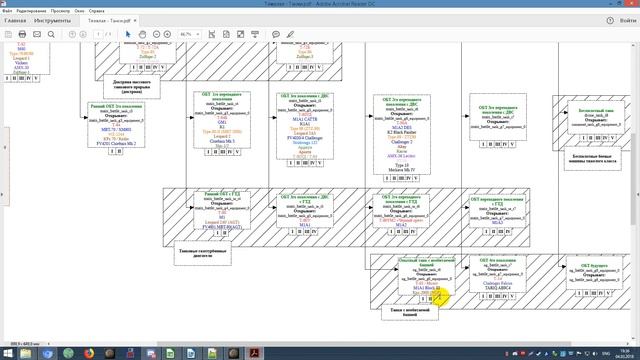Click the Беспилотные боевые машины label box
The width and height of the screenshot is (640, 360).
593,159
